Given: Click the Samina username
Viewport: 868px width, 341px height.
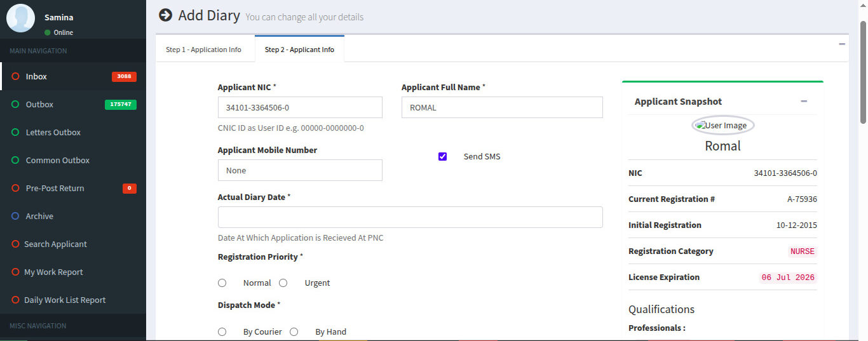Looking at the screenshot, I should coord(58,17).
